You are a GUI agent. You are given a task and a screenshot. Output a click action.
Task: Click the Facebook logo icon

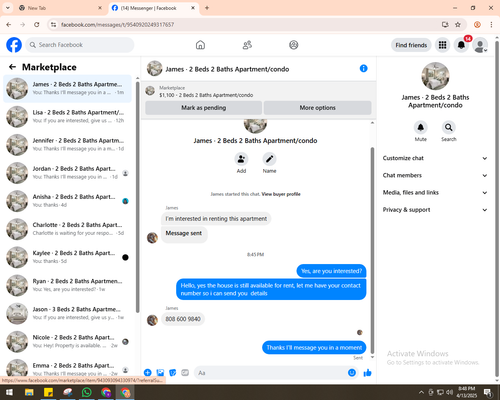pyautogui.click(x=14, y=45)
